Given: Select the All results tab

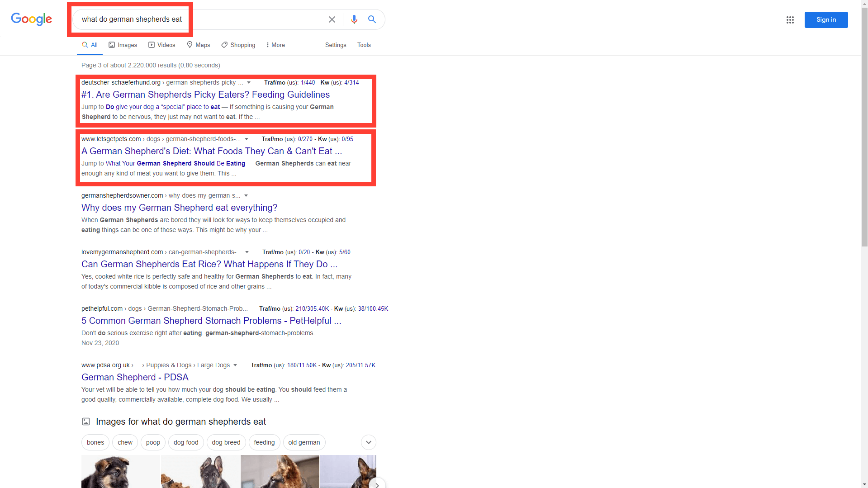Looking at the screenshot, I should point(90,45).
